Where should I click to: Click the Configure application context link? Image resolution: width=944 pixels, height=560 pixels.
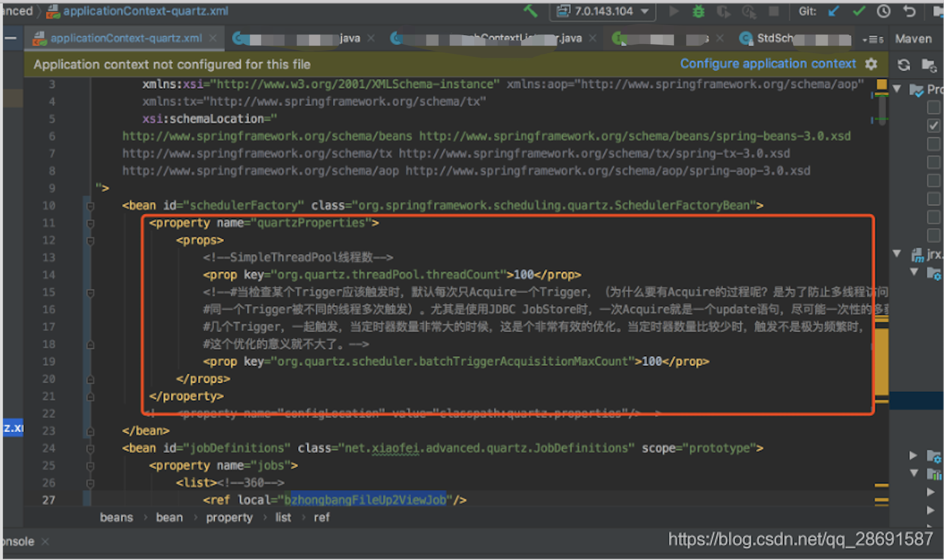coord(768,64)
